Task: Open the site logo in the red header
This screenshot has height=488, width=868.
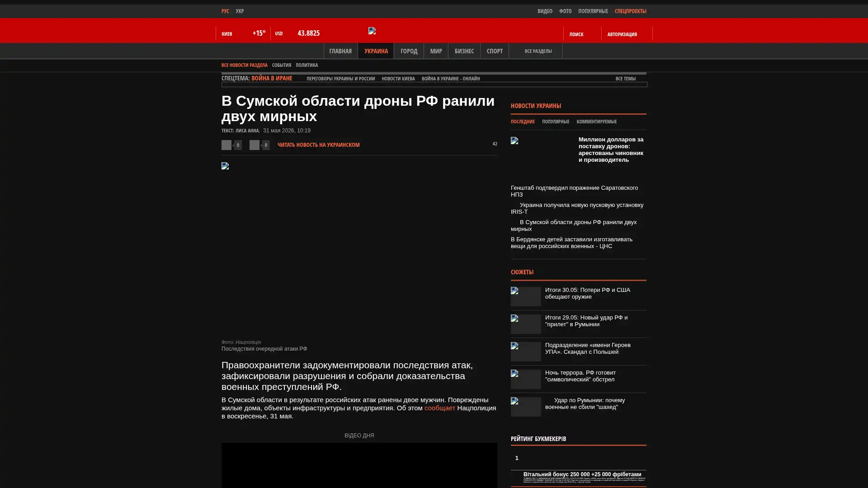Action: click(x=372, y=31)
